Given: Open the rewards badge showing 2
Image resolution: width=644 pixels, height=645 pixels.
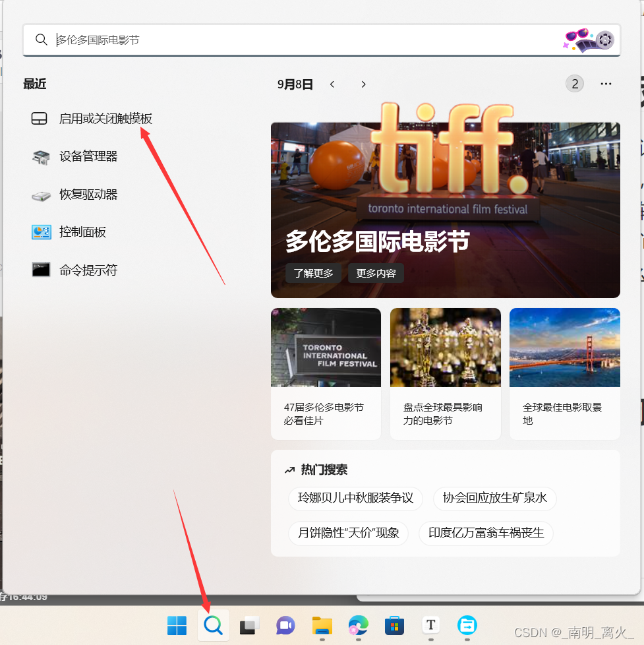Looking at the screenshot, I should pos(575,84).
